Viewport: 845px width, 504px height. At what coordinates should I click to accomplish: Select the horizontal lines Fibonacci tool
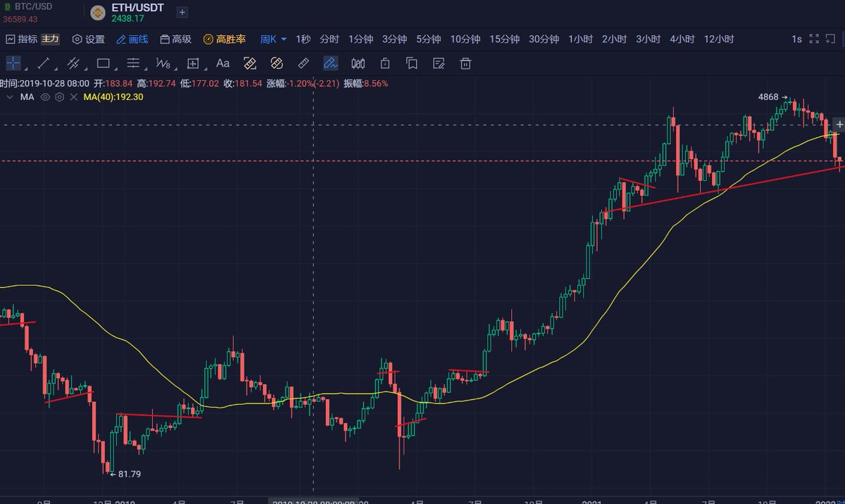click(x=132, y=63)
